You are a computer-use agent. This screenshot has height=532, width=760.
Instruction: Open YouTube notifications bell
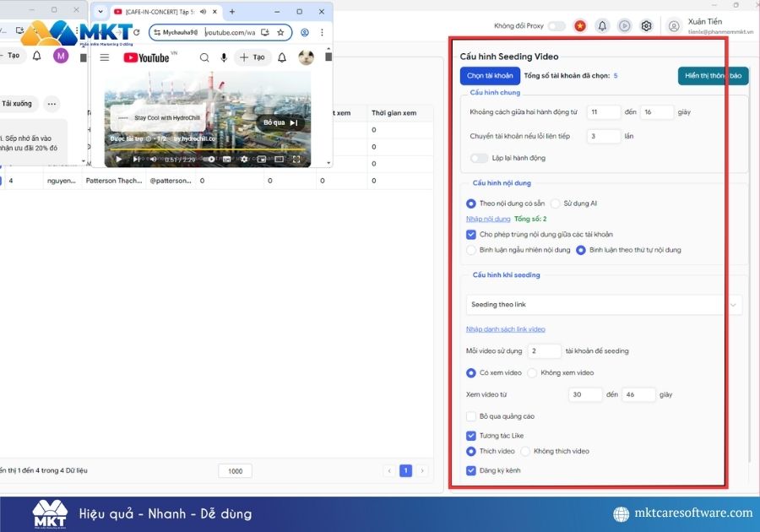(x=282, y=57)
